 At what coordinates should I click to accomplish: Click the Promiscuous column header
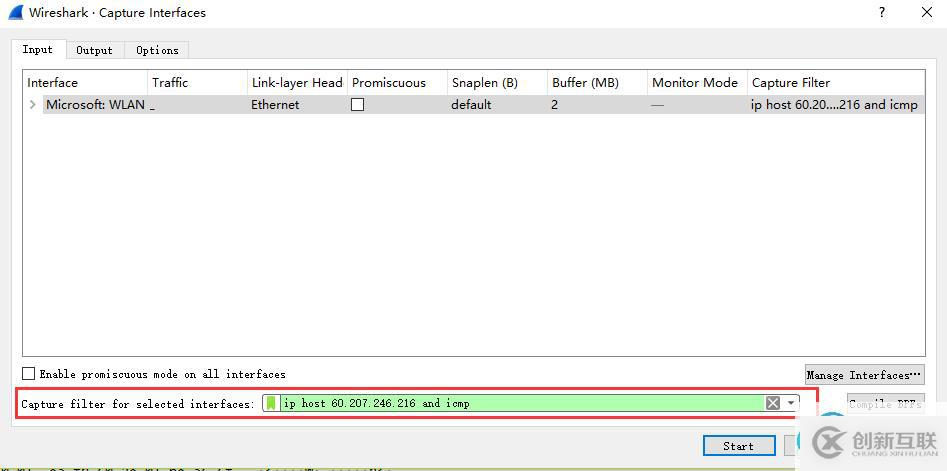397,83
